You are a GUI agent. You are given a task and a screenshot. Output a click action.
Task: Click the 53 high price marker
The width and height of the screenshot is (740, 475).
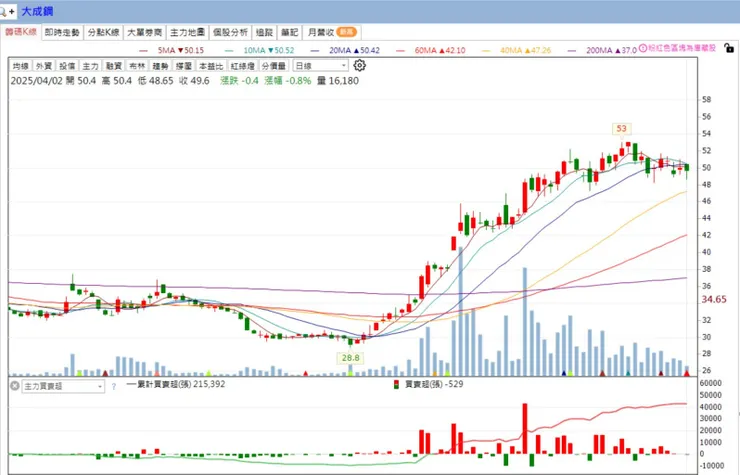(x=622, y=128)
